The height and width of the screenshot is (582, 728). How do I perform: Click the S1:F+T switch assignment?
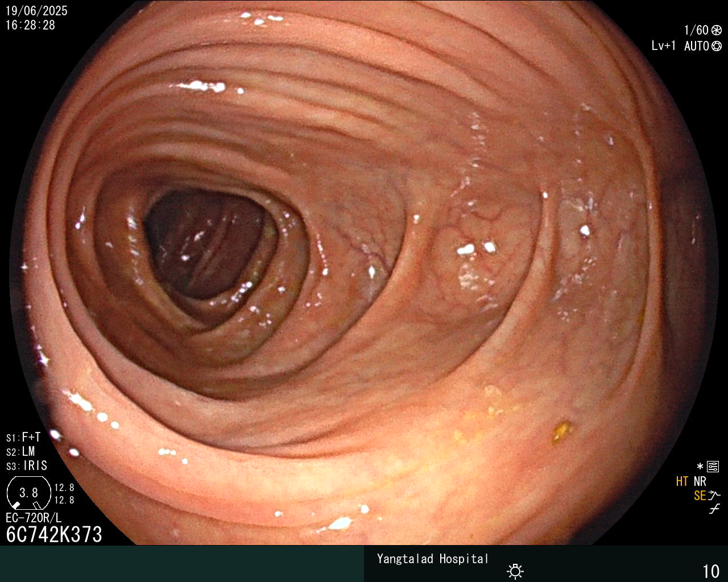(23, 438)
